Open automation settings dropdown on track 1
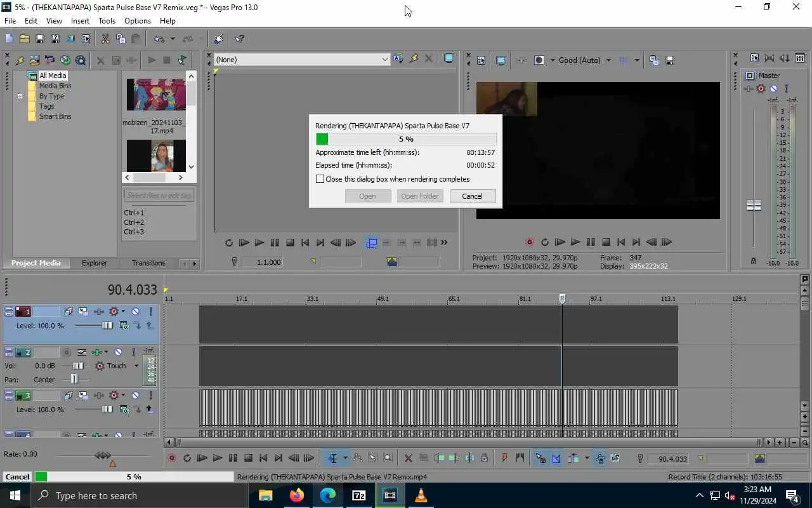Image resolution: width=812 pixels, height=508 pixels. (x=123, y=312)
